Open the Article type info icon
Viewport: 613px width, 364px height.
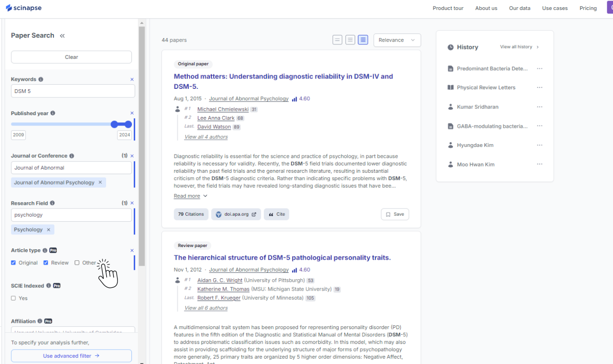[x=45, y=250]
